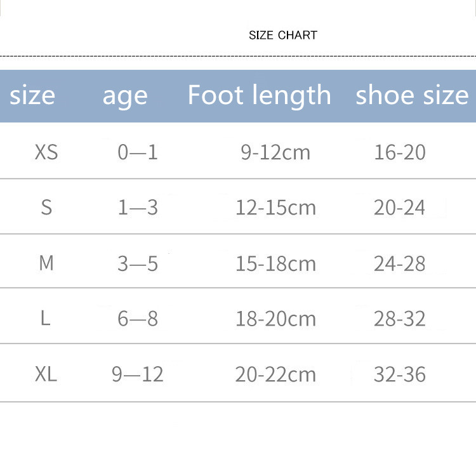This screenshot has width=476, height=476.
Task: Click the 'age' column header
Action: coord(125,96)
